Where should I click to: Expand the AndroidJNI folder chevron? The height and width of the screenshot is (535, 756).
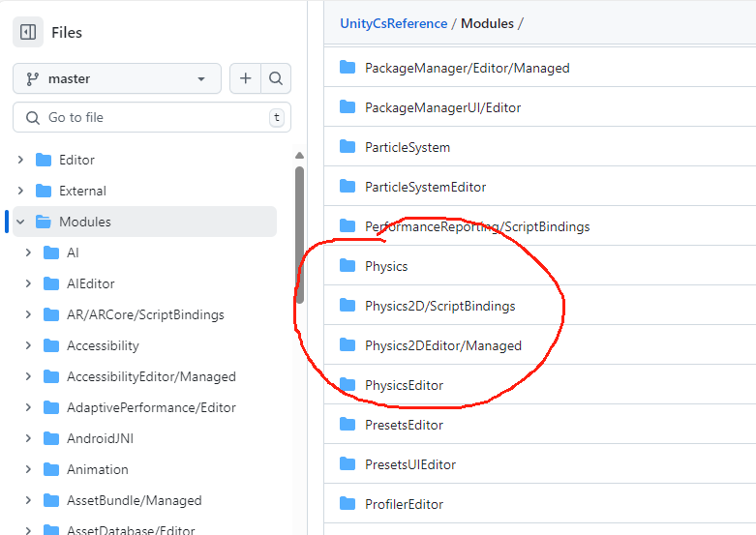point(28,438)
